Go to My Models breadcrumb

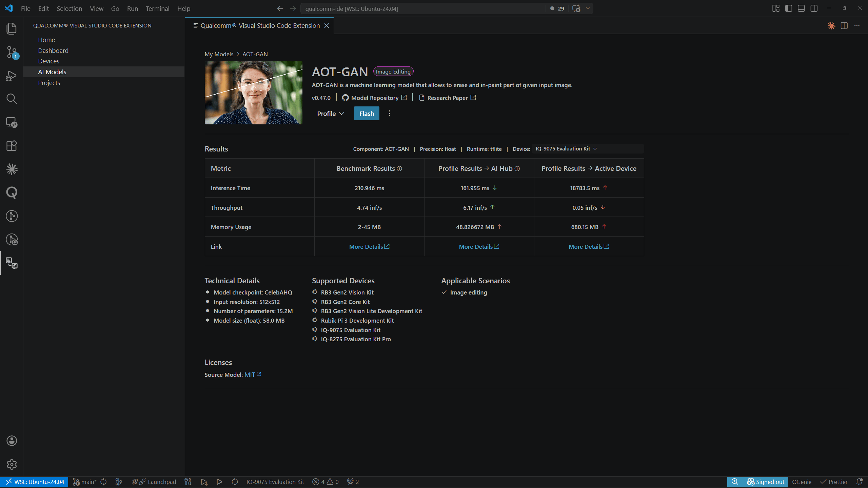coord(219,54)
